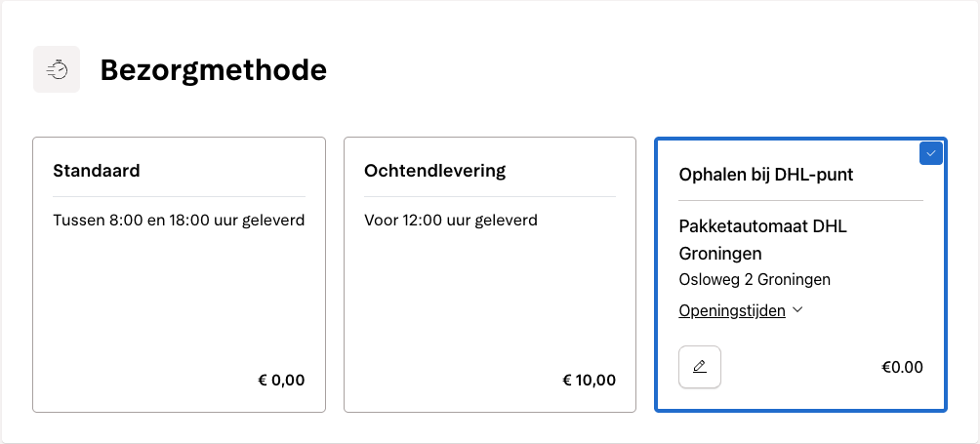Choose the Ochtendlevering delivery option card

(490, 293)
